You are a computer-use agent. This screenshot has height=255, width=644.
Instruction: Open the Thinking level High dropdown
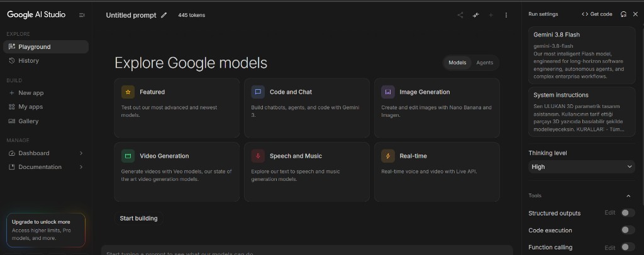[582, 167]
